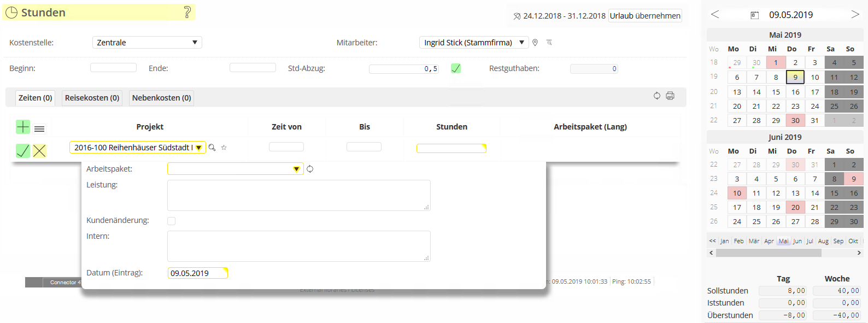The width and height of the screenshot is (868, 323).
Task: Cancel entry with the X icon
Action: click(39, 151)
